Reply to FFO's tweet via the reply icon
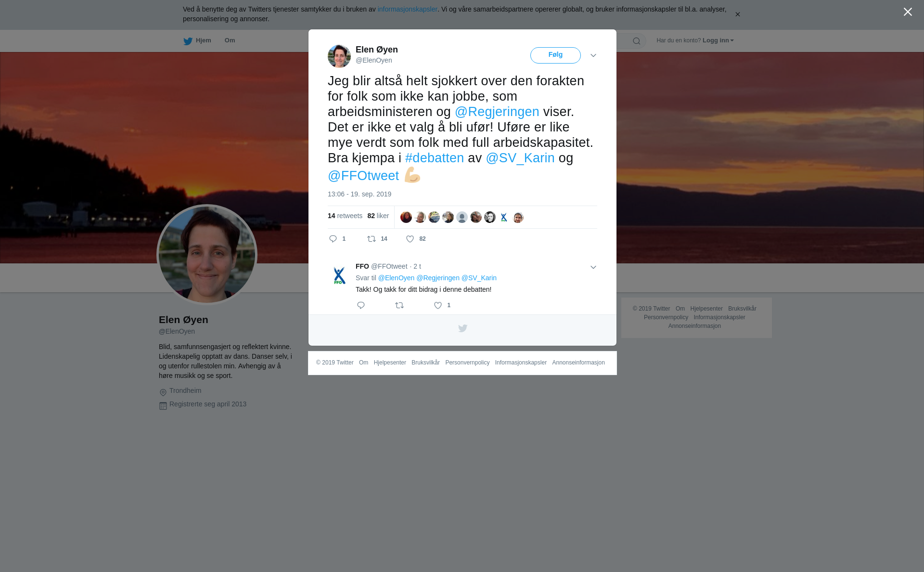Image resolution: width=924 pixels, height=572 pixels. coord(361,305)
